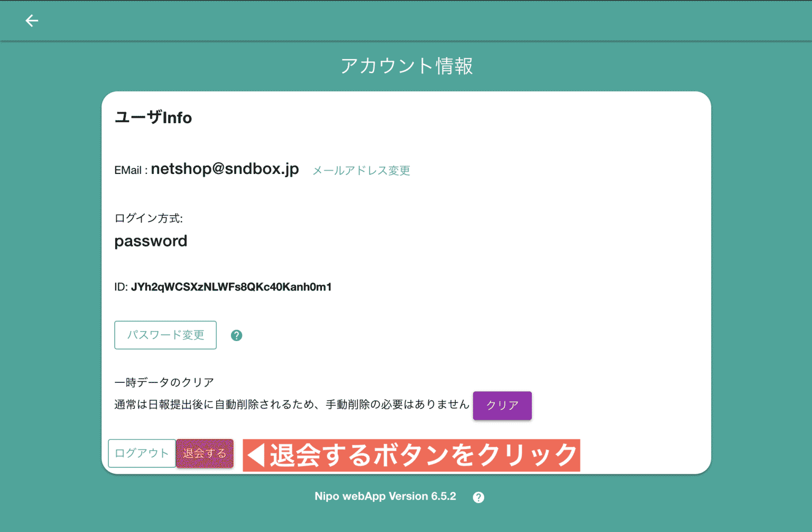
Task: Select the パスワード変更 button
Action: (x=165, y=335)
